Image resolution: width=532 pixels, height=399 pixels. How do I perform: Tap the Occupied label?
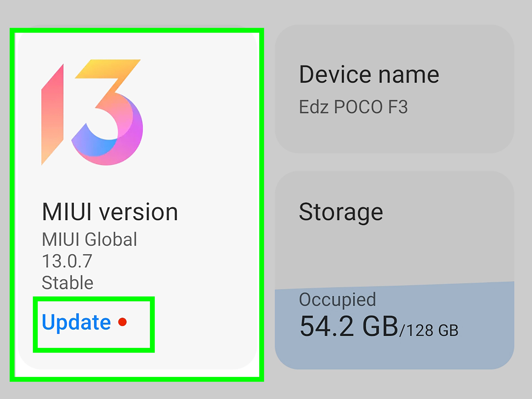click(337, 300)
